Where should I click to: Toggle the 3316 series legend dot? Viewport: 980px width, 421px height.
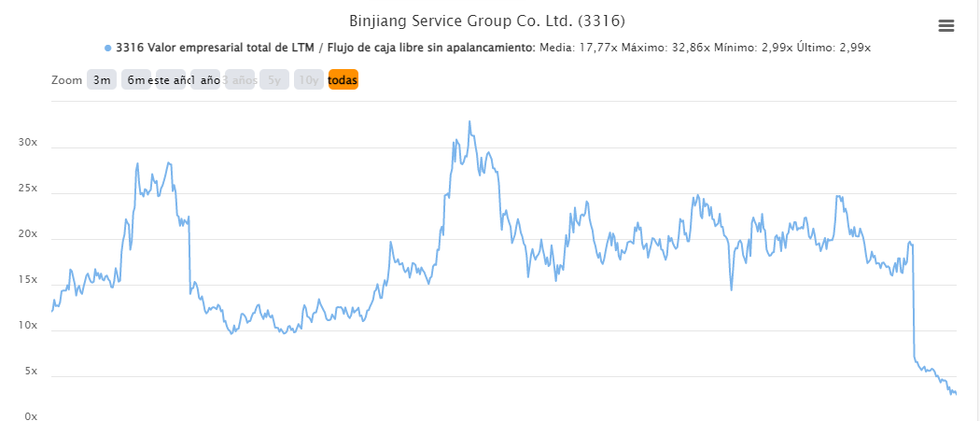pyautogui.click(x=108, y=49)
